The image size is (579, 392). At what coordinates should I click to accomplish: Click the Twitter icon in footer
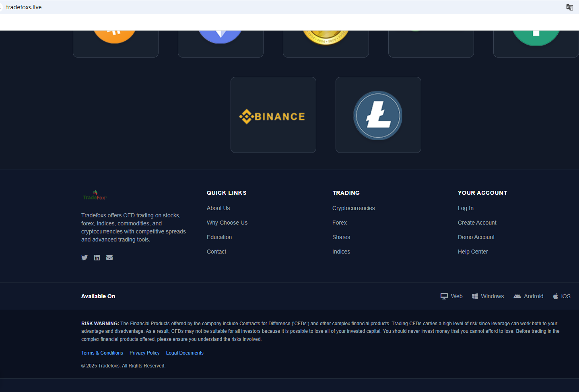[x=84, y=258]
